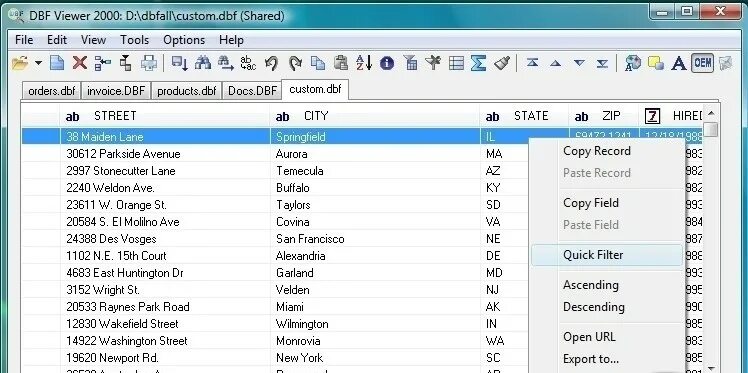
Task: Open the View menu
Action: click(x=93, y=40)
